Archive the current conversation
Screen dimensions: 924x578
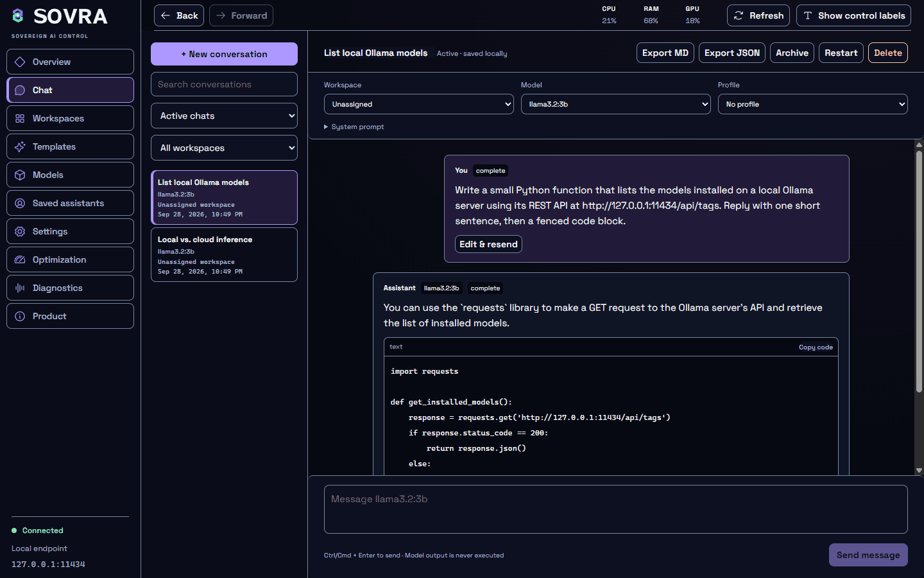(x=792, y=53)
